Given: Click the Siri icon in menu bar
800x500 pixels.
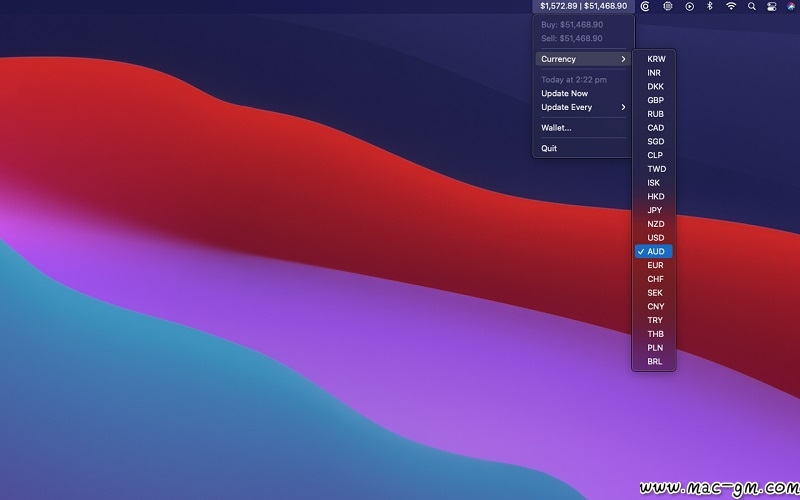Looking at the screenshot, I should coord(791,6).
